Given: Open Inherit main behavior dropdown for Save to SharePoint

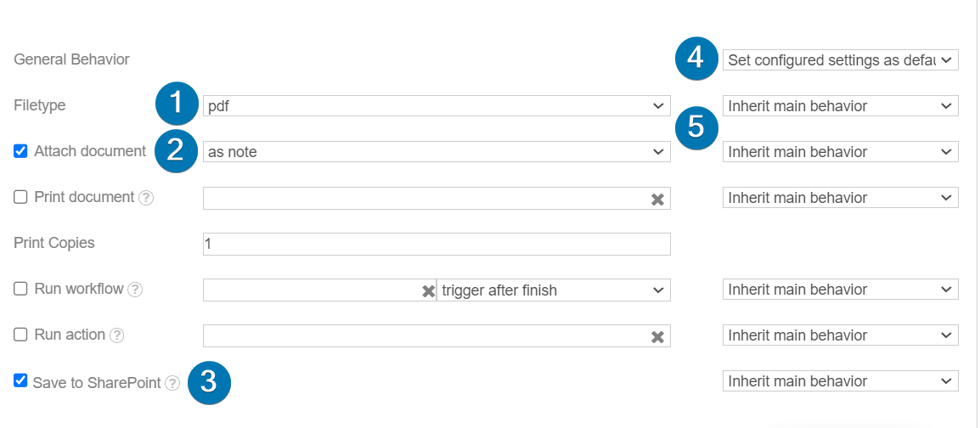Looking at the screenshot, I should click(840, 381).
